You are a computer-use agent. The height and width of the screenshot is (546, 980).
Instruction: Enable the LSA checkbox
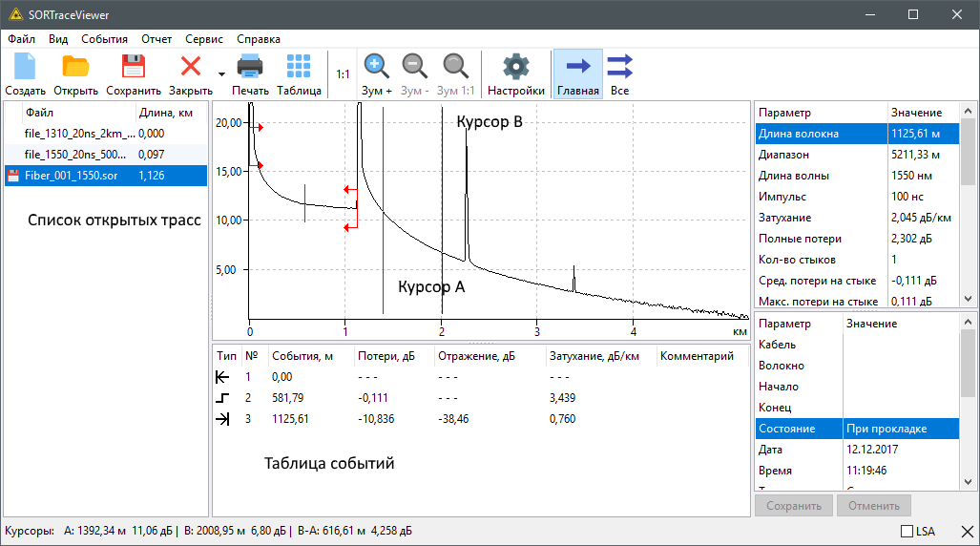coord(907,531)
